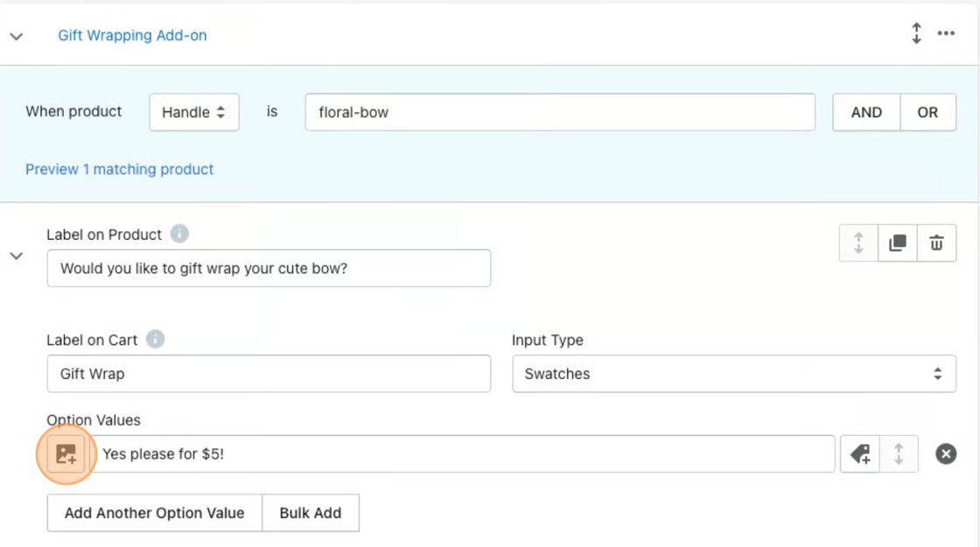Click into the floral-bow handle field

560,112
